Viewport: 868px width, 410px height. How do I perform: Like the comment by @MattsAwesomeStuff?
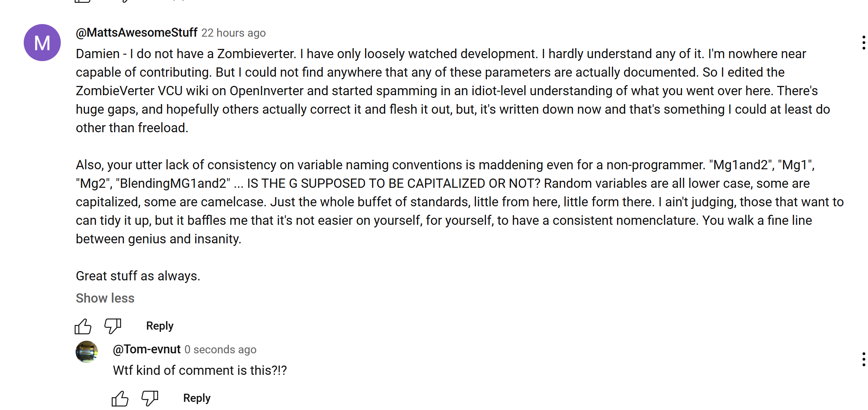[83, 326]
